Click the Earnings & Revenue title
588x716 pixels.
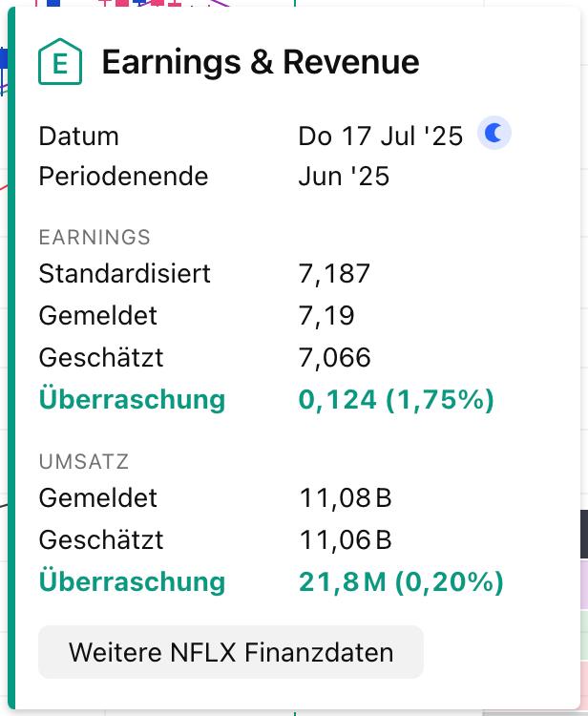tap(260, 62)
